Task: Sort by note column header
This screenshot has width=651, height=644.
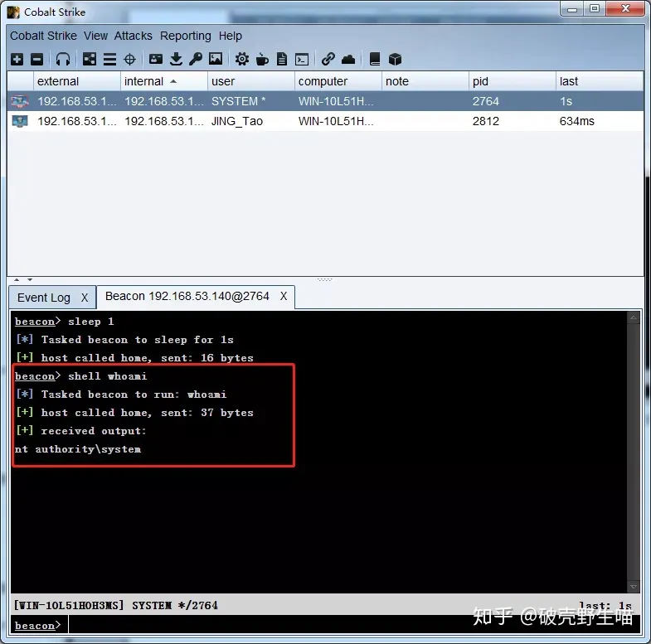Action: pos(425,81)
